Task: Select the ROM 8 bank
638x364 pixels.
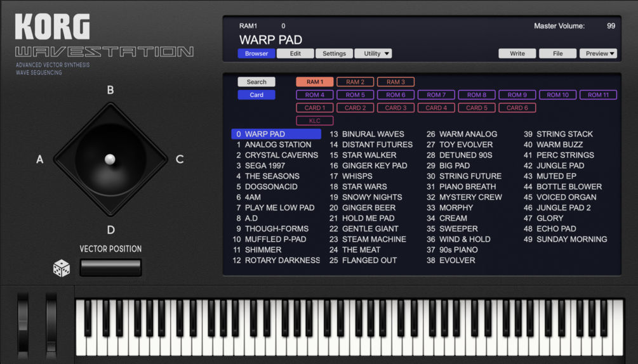Action: 477,94
